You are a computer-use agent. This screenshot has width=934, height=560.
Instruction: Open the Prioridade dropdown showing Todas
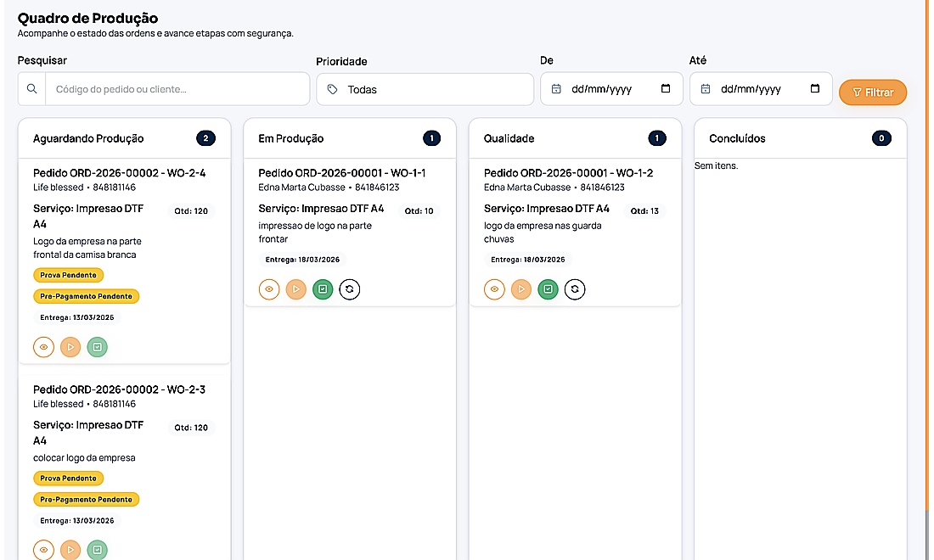425,89
